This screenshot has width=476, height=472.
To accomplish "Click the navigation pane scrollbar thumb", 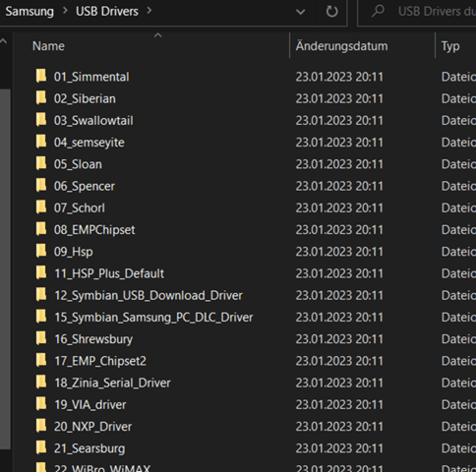I will pyautogui.click(x=5, y=268).
